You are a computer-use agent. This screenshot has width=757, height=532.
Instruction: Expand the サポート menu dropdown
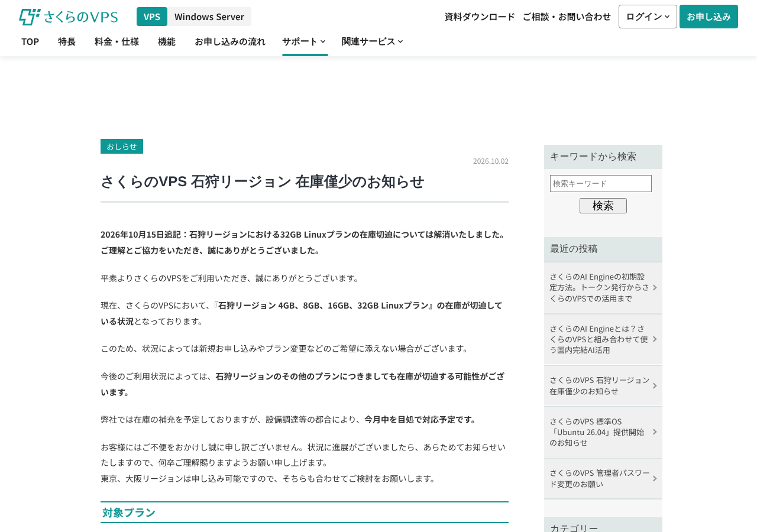click(305, 41)
